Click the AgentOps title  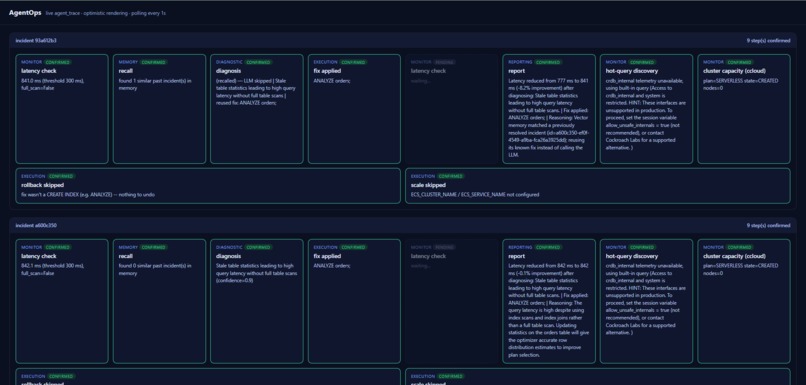(x=25, y=12)
